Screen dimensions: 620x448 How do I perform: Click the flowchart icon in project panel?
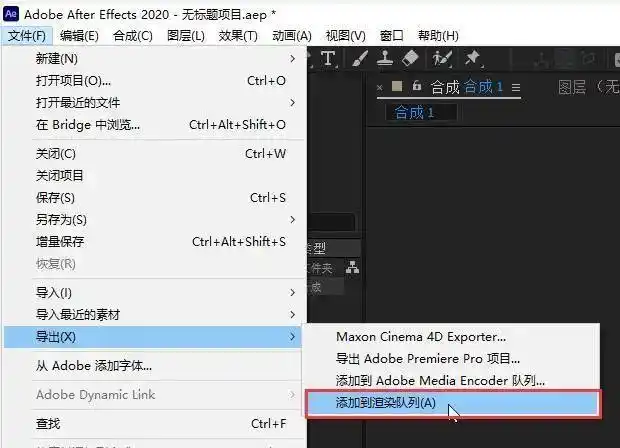point(352,267)
